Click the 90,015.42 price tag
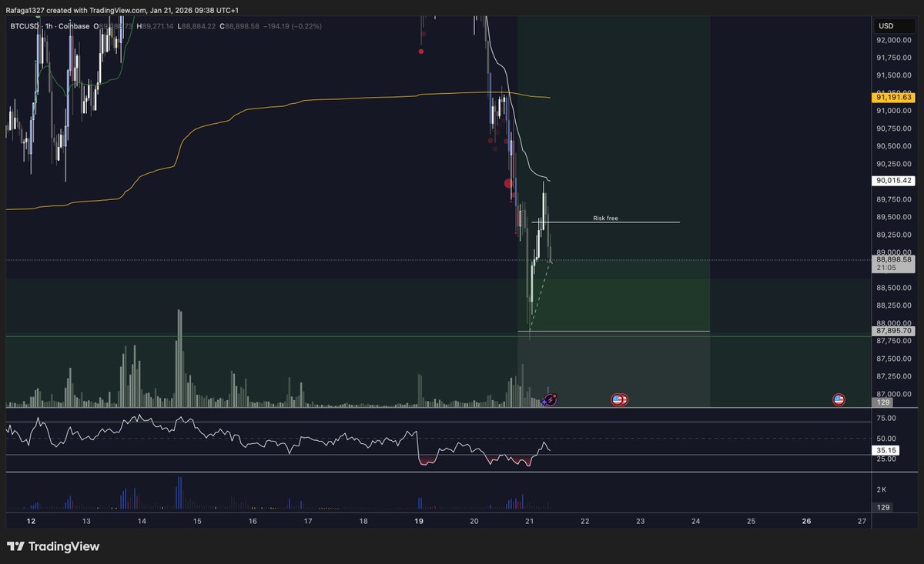Image resolution: width=924 pixels, height=564 pixels. [x=893, y=181]
